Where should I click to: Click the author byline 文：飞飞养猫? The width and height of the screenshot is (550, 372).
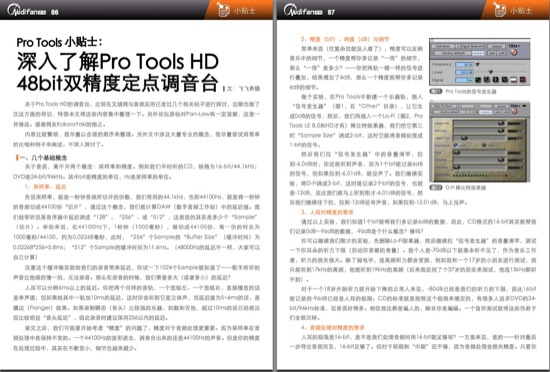click(243, 89)
